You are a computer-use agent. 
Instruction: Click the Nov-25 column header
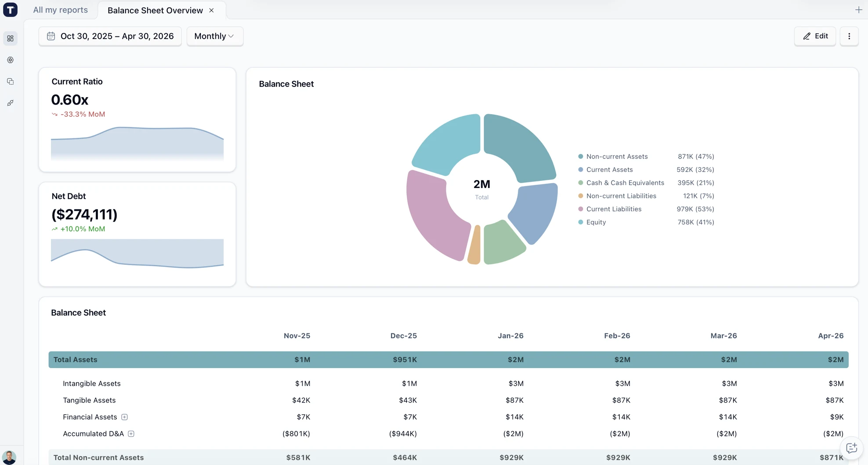pos(297,336)
